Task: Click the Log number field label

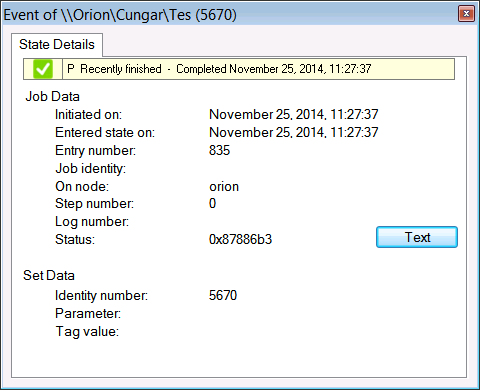Action: pos(92,222)
